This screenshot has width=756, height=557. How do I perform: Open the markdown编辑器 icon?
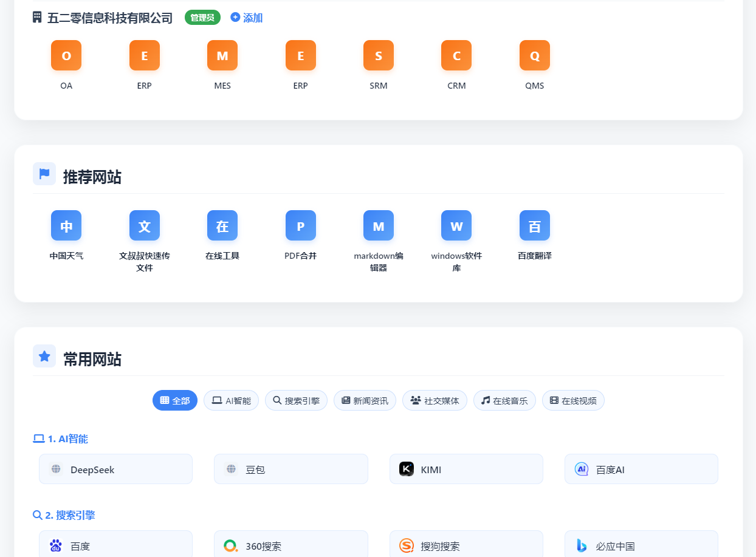[x=378, y=226]
